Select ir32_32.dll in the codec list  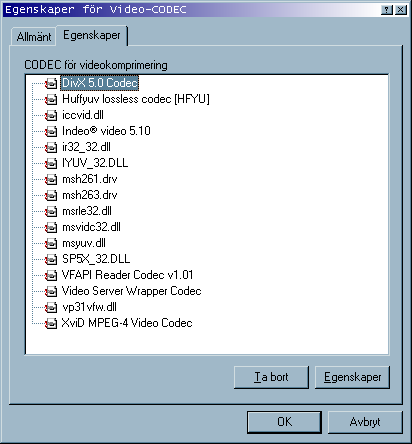point(86,147)
